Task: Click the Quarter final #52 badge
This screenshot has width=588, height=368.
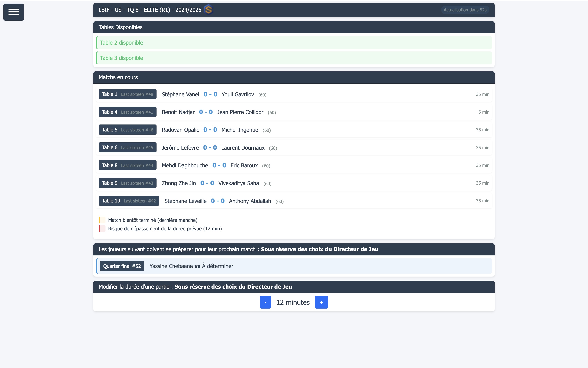Action: (x=122, y=266)
